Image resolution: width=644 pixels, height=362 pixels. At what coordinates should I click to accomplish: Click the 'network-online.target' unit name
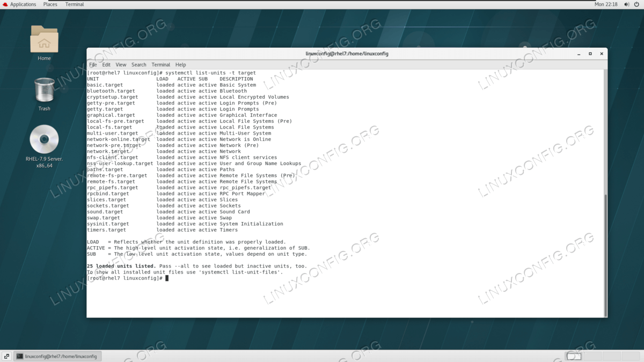(119, 139)
